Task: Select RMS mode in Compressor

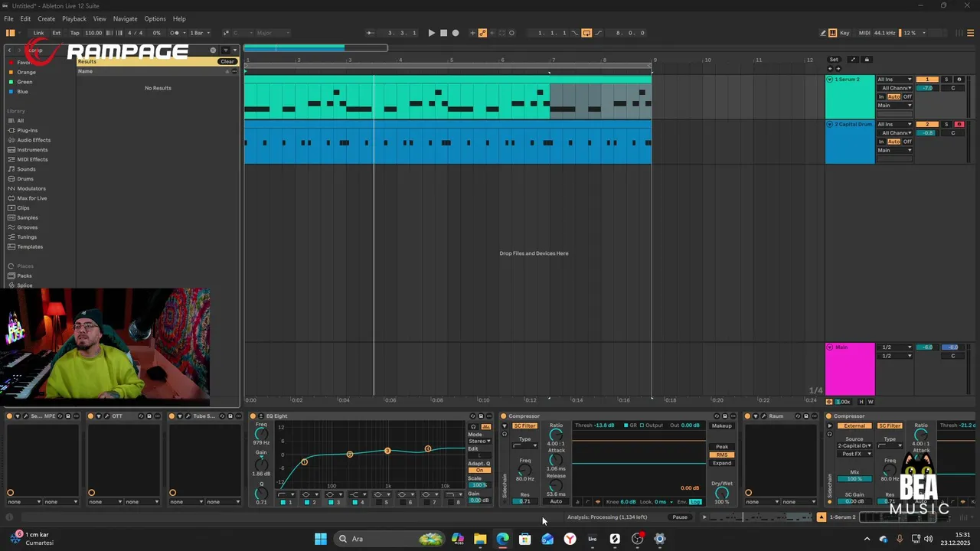Action: point(722,455)
